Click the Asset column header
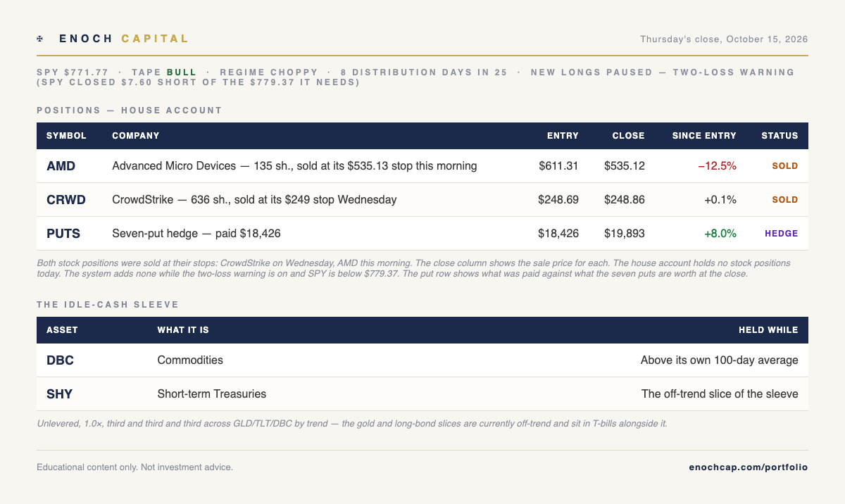The width and height of the screenshot is (845, 504). pos(62,330)
